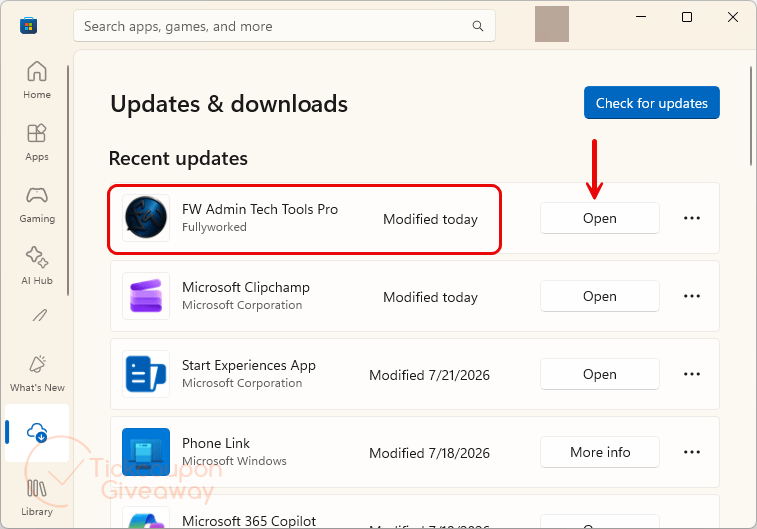Select the Downloads cloud icon in sidebar

(37, 433)
